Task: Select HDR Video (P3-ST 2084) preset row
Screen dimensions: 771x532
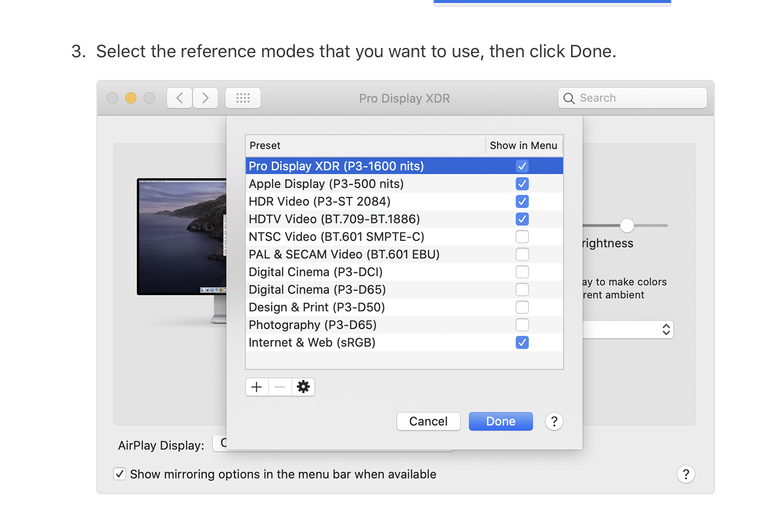Action: (405, 202)
